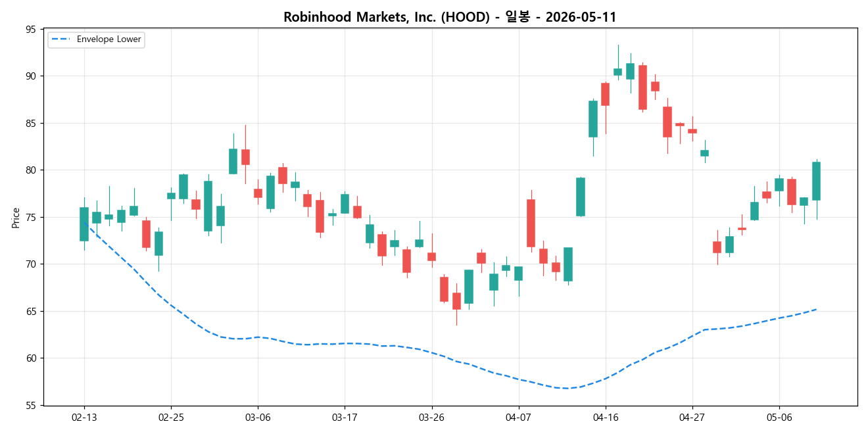
Task: Click the 60 price axis tick label
Action: (x=32, y=358)
